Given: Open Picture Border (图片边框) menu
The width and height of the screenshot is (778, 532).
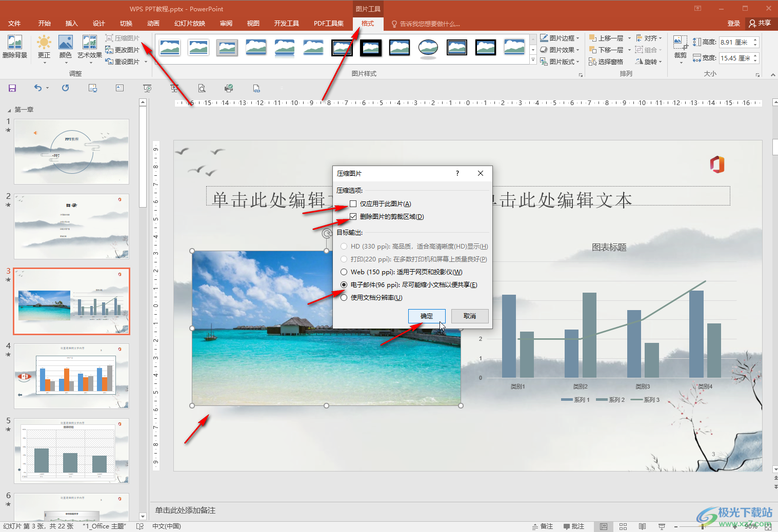Looking at the screenshot, I should pos(560,38).
